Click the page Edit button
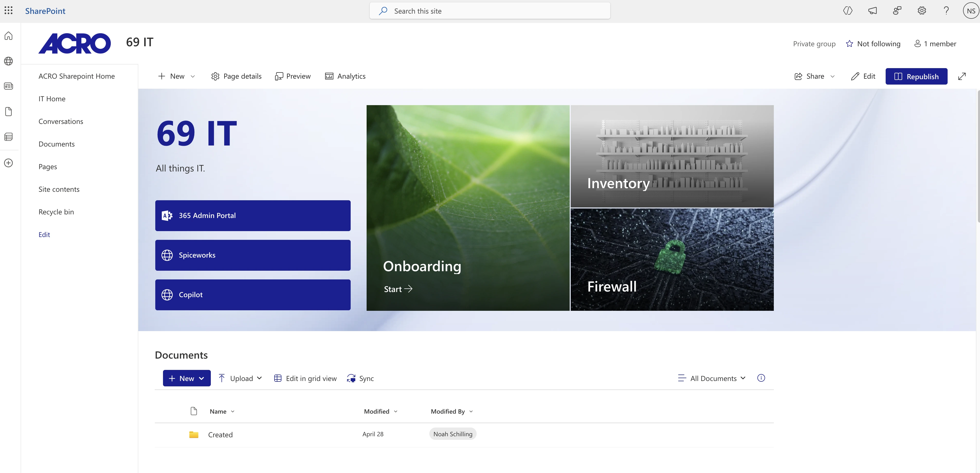The width and height of the screenshot is (980, 473). pyautogui.click(x=863, y=76)
